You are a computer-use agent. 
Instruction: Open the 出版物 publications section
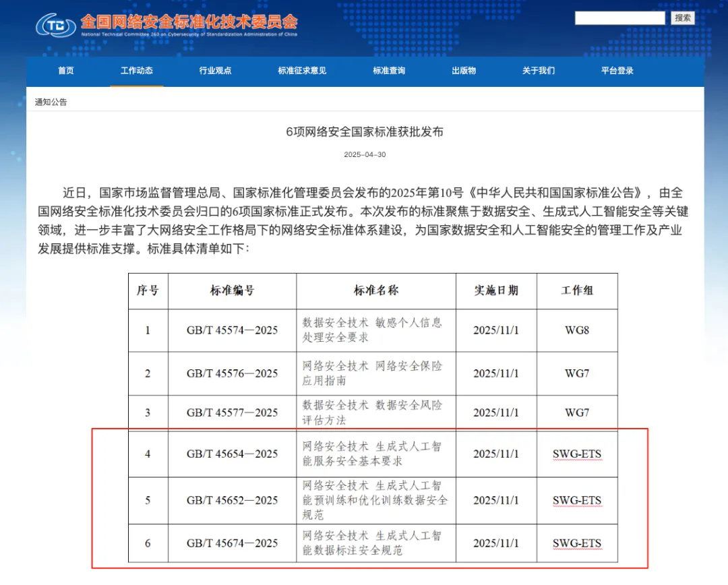click(x=463, y=71)
